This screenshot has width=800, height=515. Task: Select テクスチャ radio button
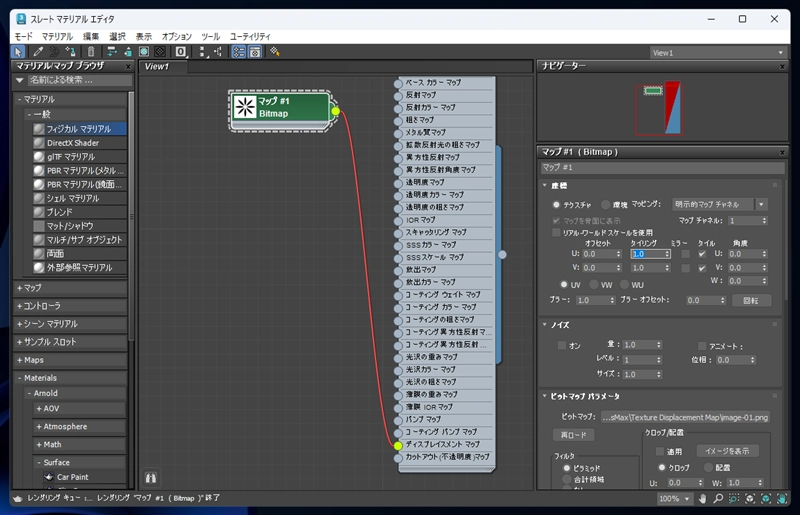[x=556, y=205]
